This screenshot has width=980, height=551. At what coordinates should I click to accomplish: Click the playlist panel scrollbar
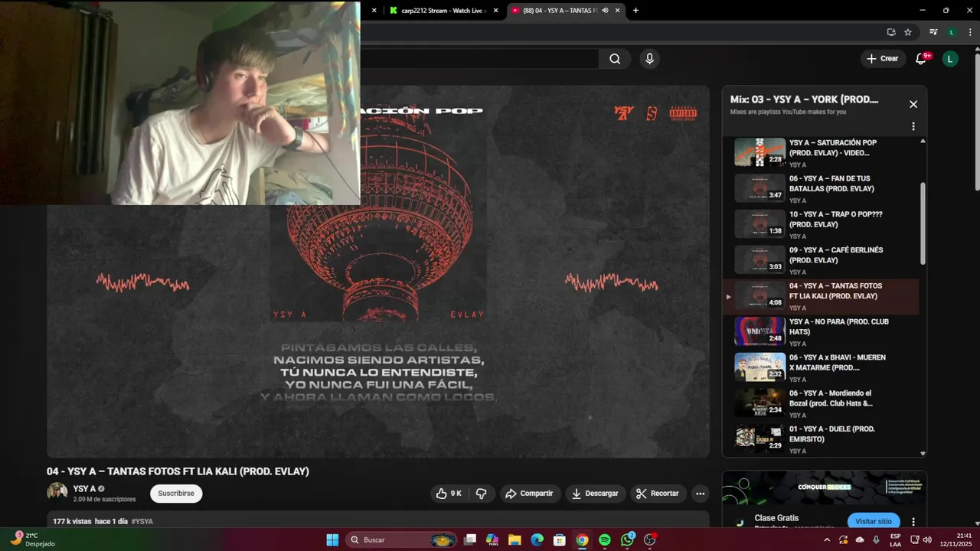[x=923, y=223]
